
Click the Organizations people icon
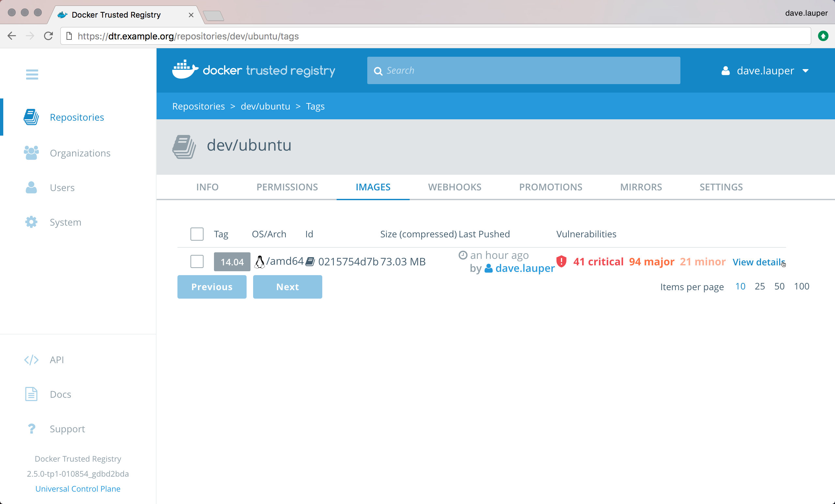[31, 153]
